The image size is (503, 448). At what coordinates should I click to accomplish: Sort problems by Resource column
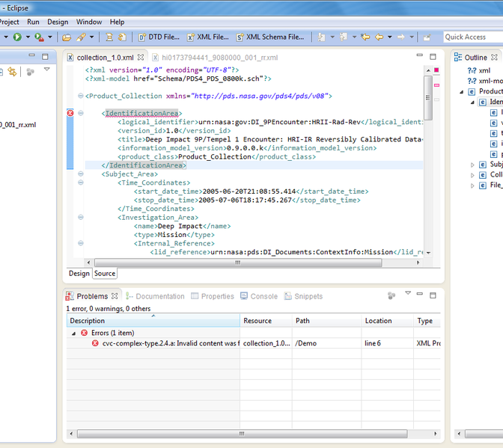point(266,321)
